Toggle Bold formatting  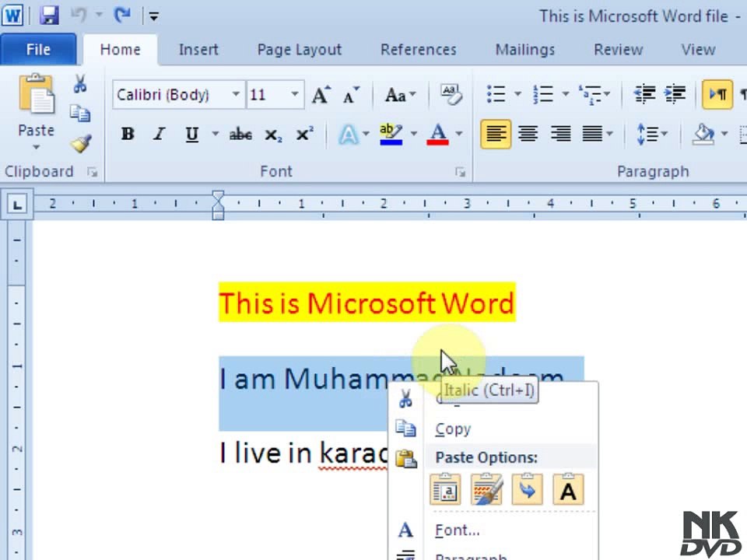[x=127, y=135]
